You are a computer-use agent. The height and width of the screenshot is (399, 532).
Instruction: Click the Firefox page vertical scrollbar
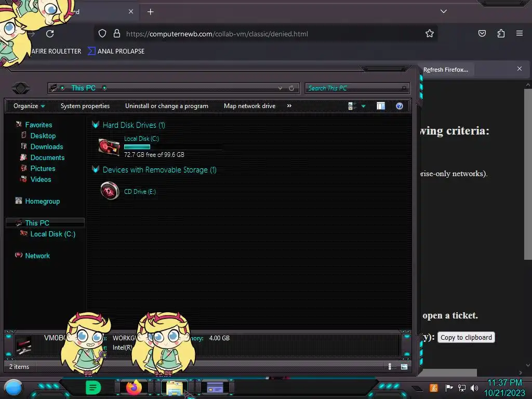[x=528, y=174]
